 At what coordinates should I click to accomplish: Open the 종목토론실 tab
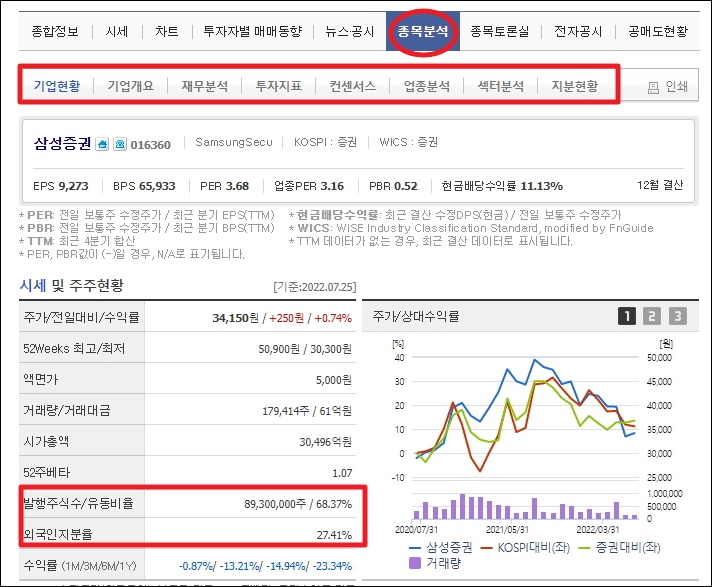pyautogui.click(x=499, y=31)
